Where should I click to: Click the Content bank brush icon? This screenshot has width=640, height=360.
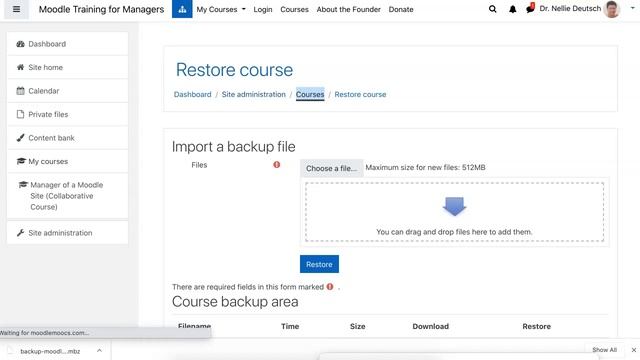click(20, 138)
